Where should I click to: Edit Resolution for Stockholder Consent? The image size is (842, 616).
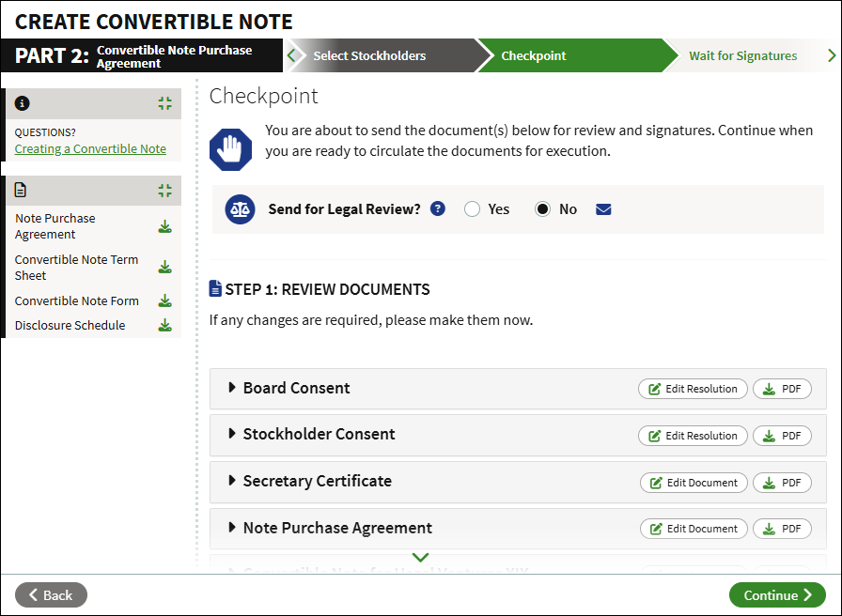pyautogui.click(x=693, y=436)
